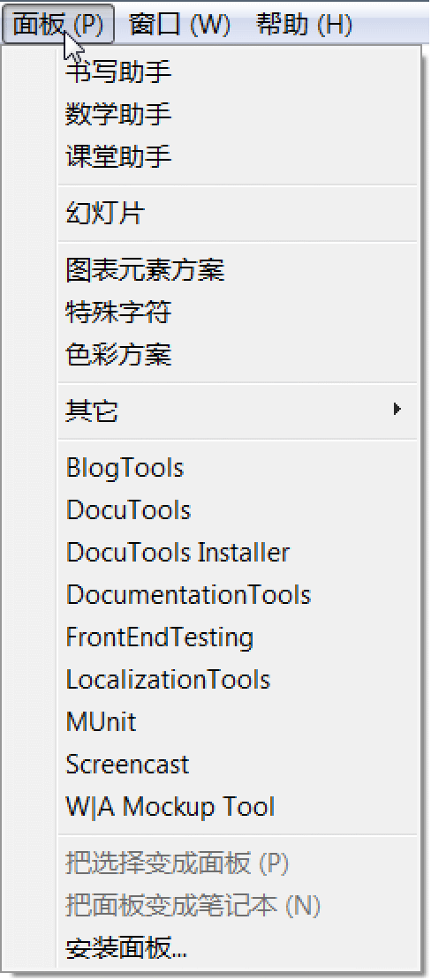Click 安装面板... menu option
Image resolution: width=431 pixels, height=980 pixels.
238,949
